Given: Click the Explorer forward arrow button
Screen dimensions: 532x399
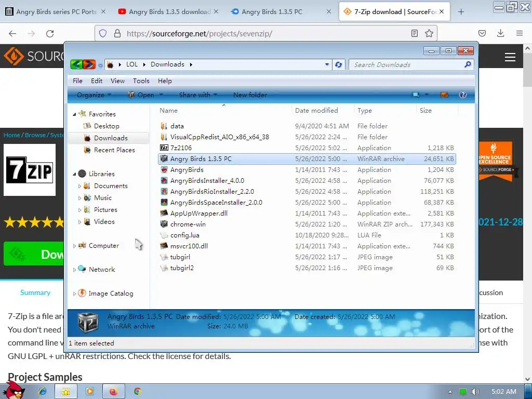Looking at the screenshot, I should point(89,64).
